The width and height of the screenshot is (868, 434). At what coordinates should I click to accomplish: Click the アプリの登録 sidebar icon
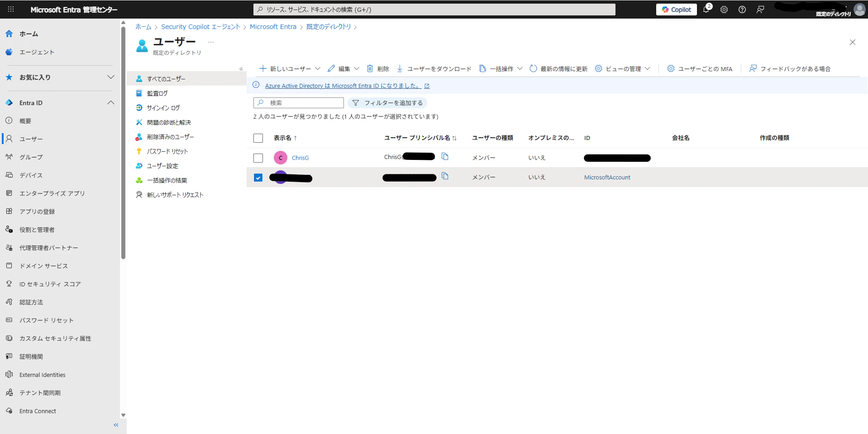tap(9, 211)
